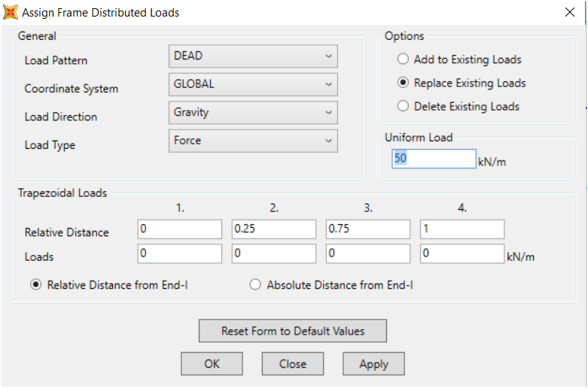The height and width of the screenshot is (388, 588).
Task: Click the Apply button
Action: [x=373, y=364]
